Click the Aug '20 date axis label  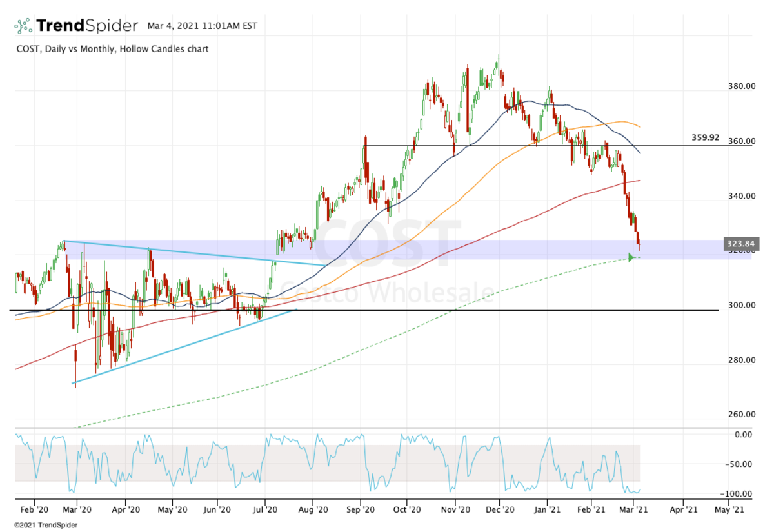pyautogui.click(x=312, y=509)
